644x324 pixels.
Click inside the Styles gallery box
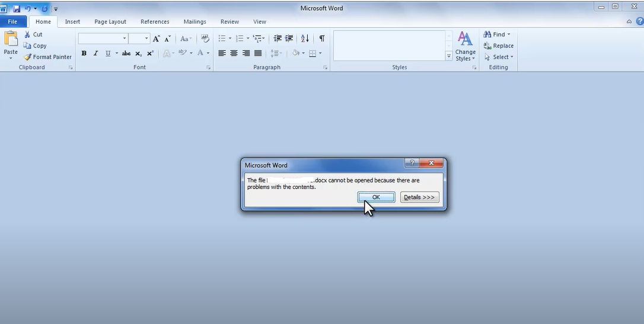click(389, 46)
